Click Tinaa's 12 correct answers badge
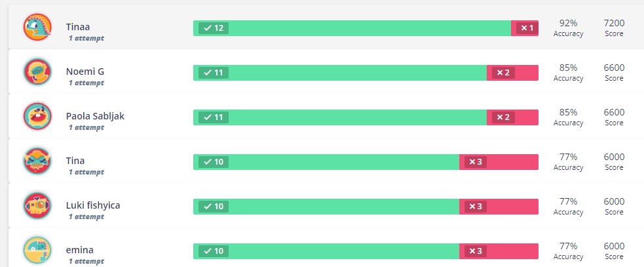Screen dimensions: 644x267 point(214,28)
